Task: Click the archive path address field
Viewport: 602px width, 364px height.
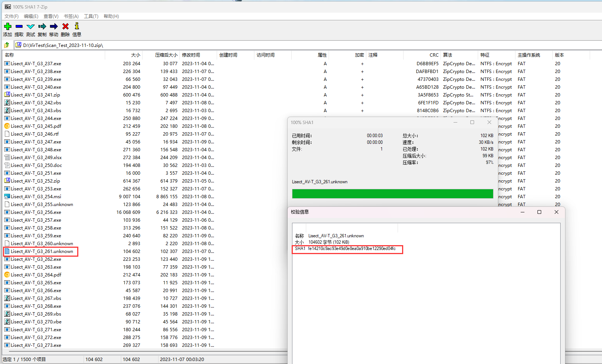Action: pyautogui.click(x=308, y=45)
